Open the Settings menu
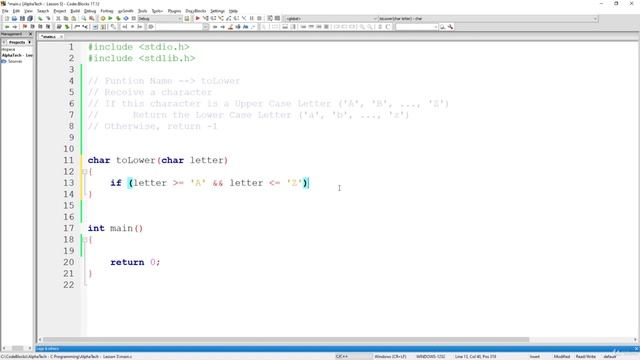Image resolution: width=640 pixels, height=360 pixels. click(x=218, y=11)
